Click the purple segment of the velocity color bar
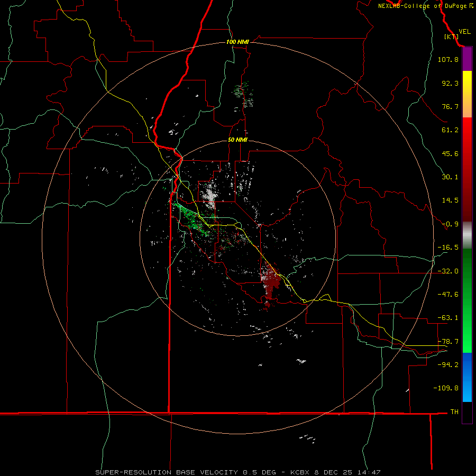 (467, 59)
